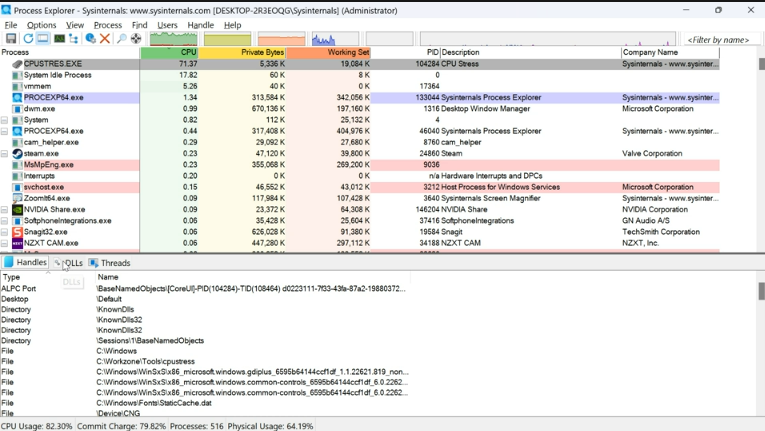This screenshot has width=765, height=431.
Task: Click the orange physical memory mini graph
Action: point(282,39)
